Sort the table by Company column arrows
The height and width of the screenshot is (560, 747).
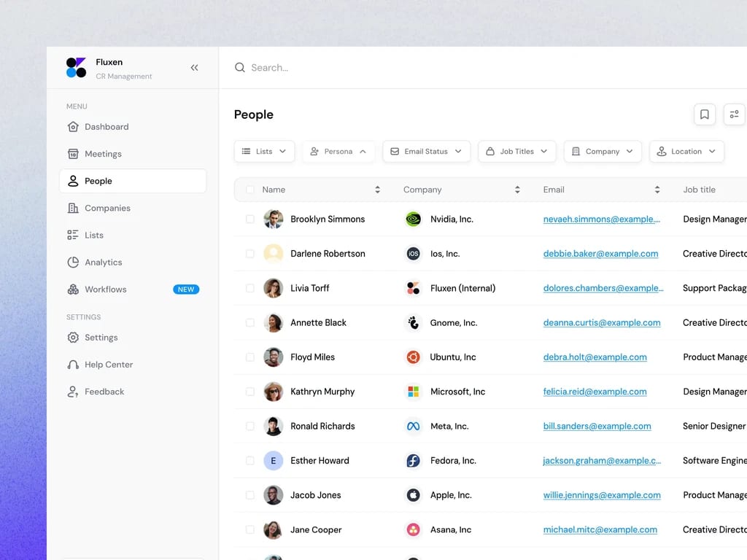517,190
